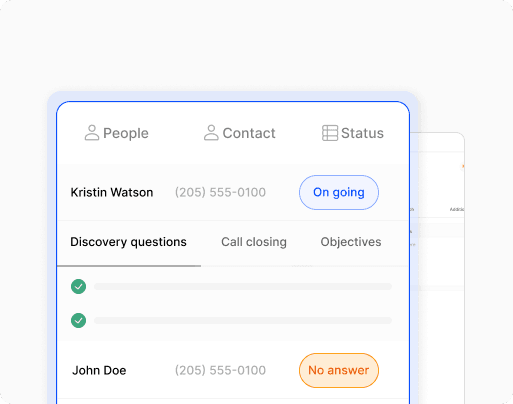Click the On going status badge
The width and height of the screenshot is (513, 404).
(339, 192)
